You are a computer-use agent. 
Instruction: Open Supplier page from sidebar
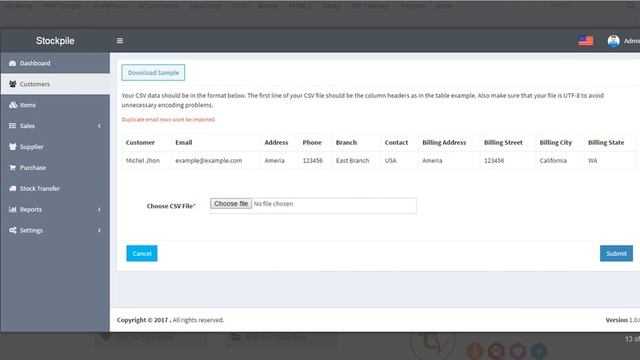coord(55,147)
